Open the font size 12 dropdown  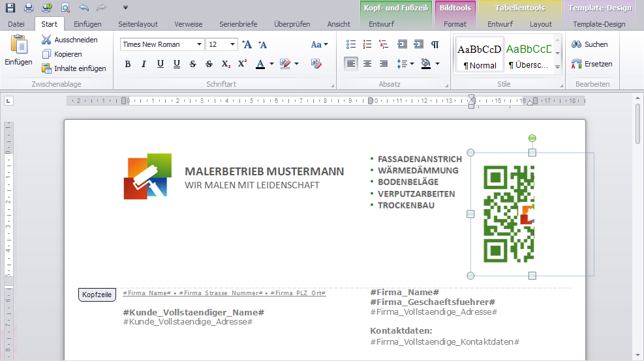232,44
